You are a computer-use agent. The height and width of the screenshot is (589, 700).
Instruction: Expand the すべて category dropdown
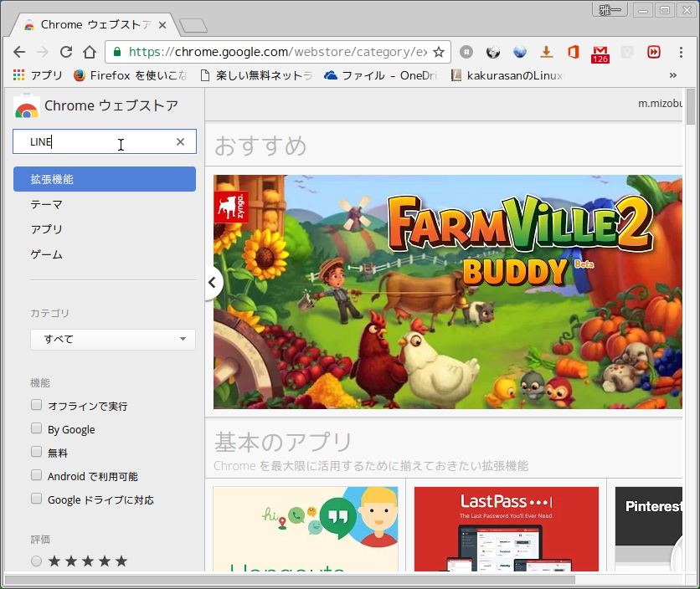click(x=113, y=339)
